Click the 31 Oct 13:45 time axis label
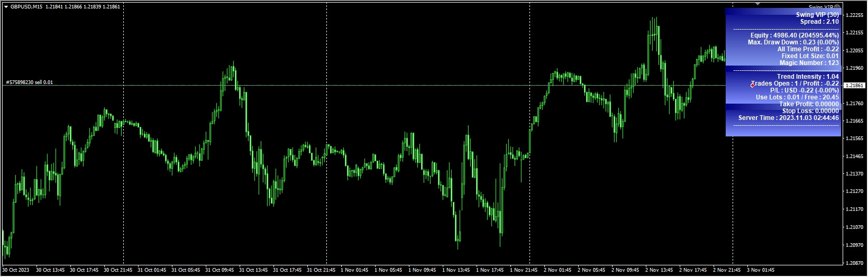The width and height of the screenshot is (868, 277). point(253,270)
